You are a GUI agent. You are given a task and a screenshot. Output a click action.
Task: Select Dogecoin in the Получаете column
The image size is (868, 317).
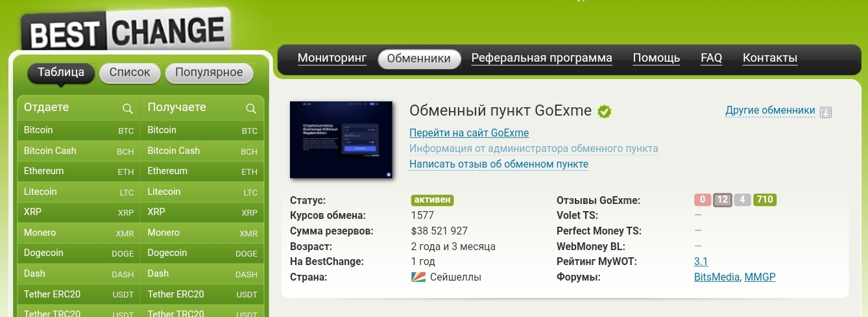pos(202,253)
